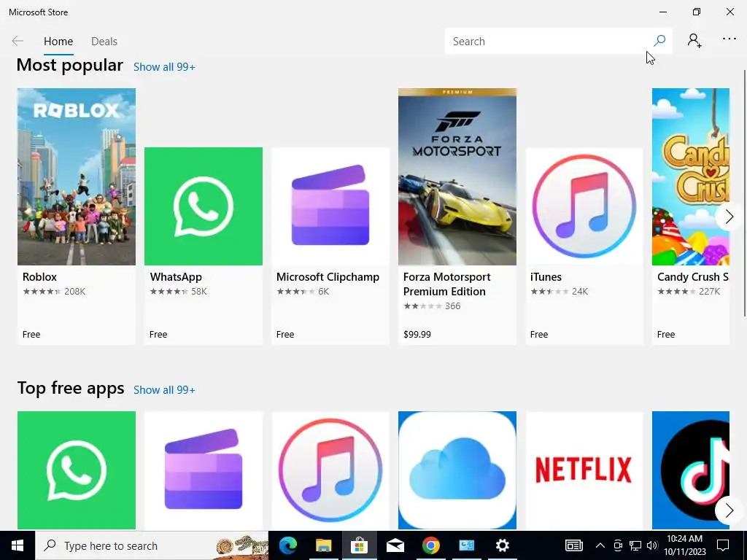Click the Top free apps section heading
This screenshot has height=560, width=747.
[71, 388]
